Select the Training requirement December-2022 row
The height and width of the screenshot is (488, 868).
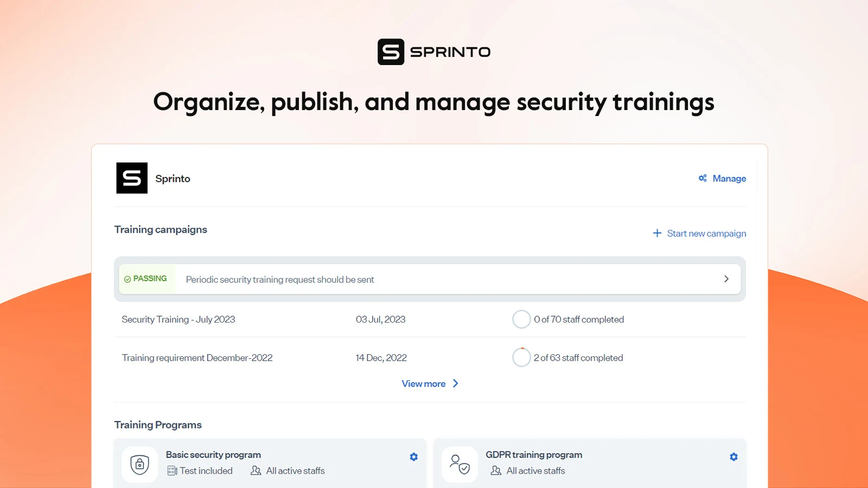coord(197,357)
